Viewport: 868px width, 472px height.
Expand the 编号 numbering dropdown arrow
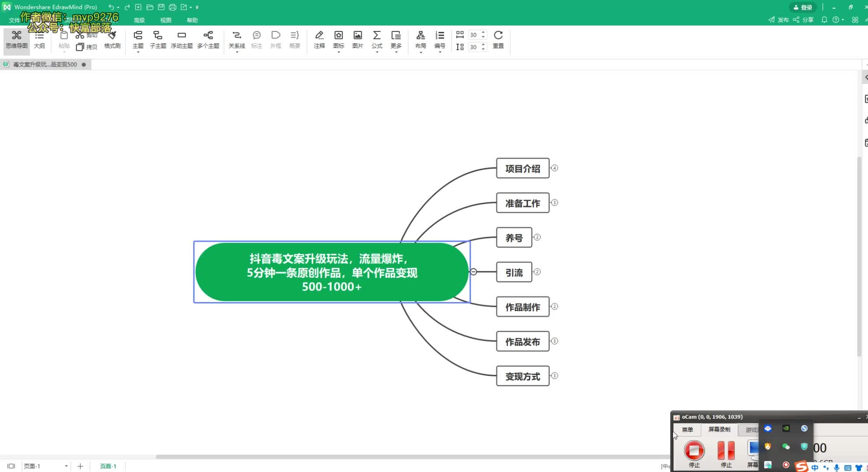tap(440, 52)
